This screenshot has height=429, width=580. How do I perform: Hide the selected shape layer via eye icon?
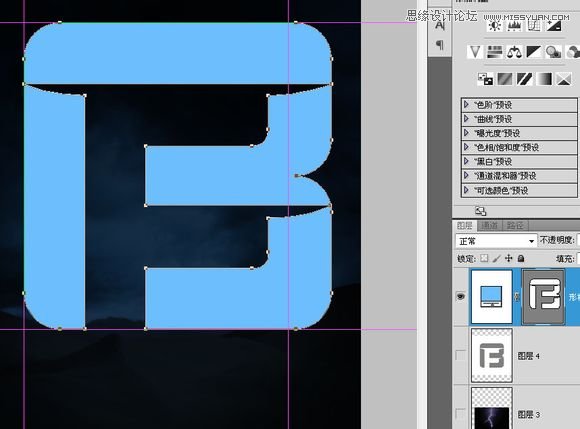pyautogui.click(x=460, y=296)
